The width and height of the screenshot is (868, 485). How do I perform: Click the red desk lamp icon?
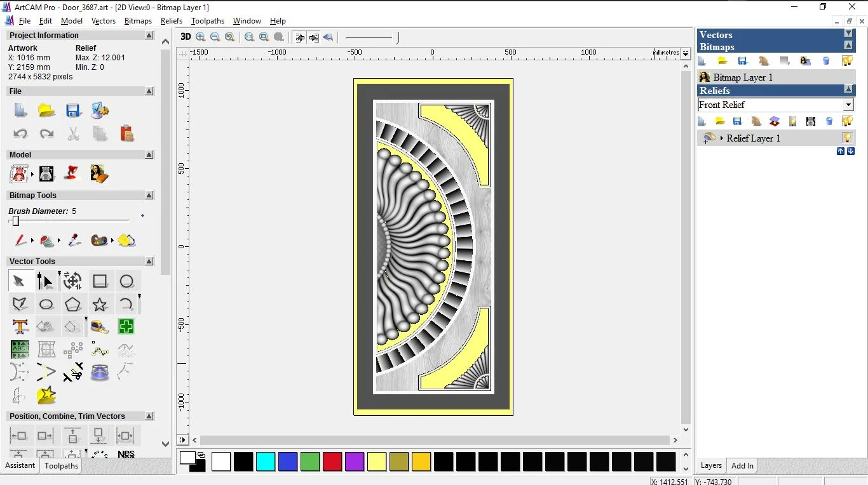72,173
